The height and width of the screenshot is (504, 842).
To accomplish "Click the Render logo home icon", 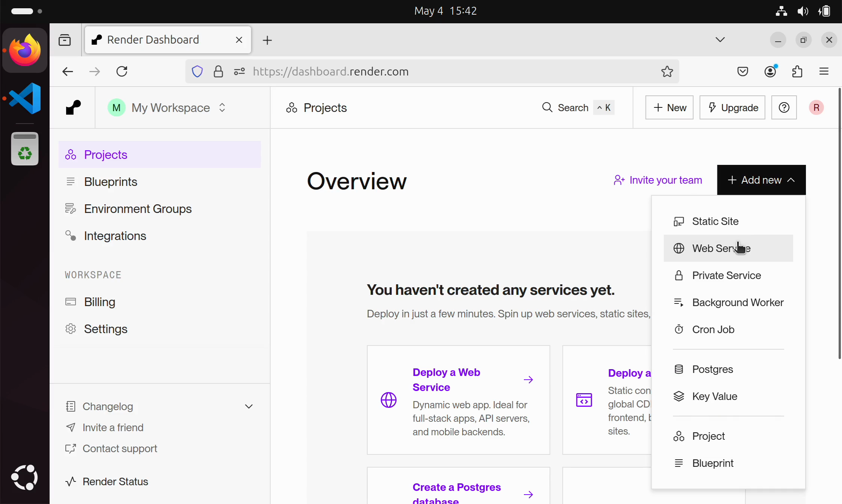I will [x=73, y=108].
